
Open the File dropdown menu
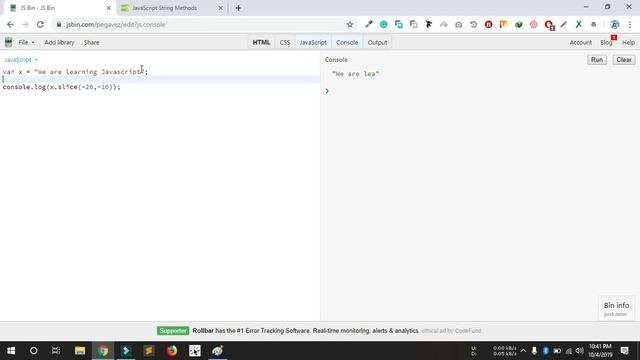click(26, 42)
